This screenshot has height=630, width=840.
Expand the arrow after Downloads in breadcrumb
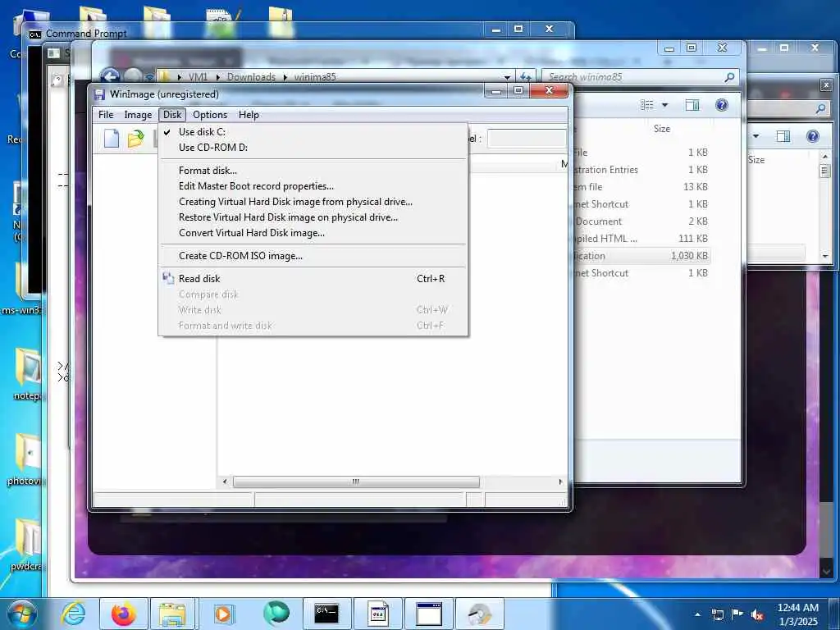(285, 77)
